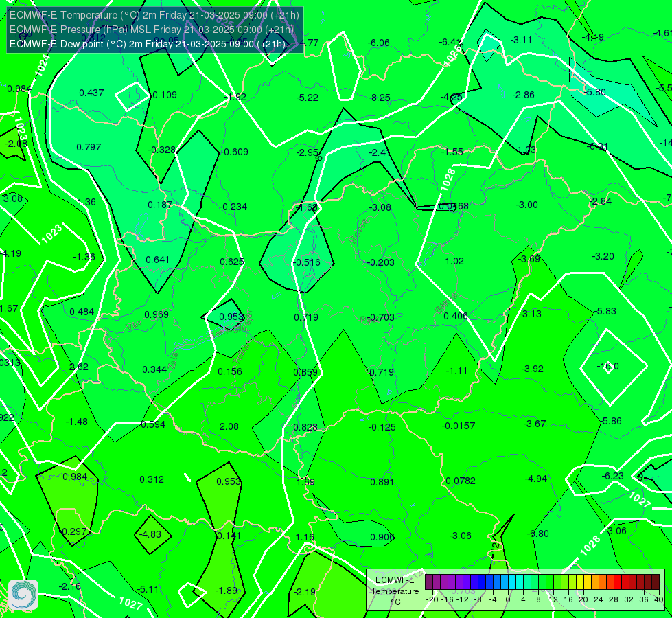Click the grid value -5.22
The image size is (672, 618).
pos(308,98)
